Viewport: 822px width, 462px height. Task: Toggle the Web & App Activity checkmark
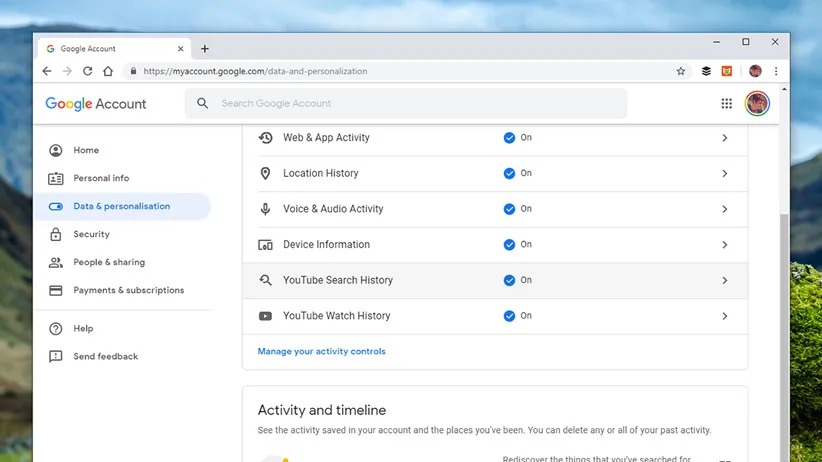point(509,138)
